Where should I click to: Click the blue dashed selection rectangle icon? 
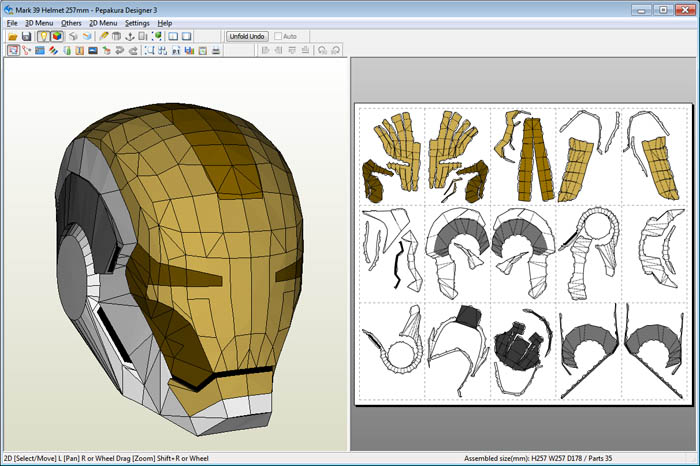150,50
